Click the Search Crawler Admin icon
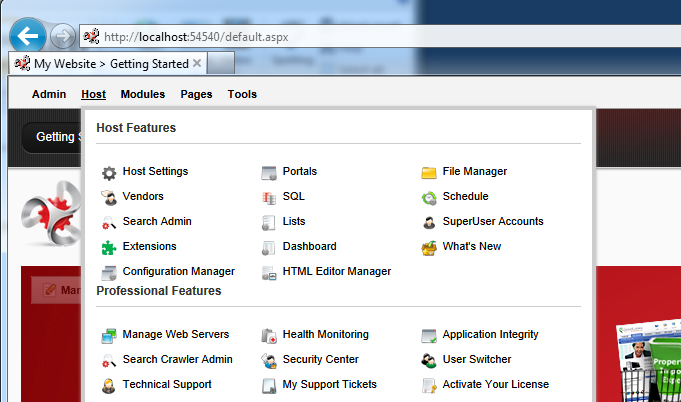The width and height of the screenshot is (681, 402). coord(109,361)
